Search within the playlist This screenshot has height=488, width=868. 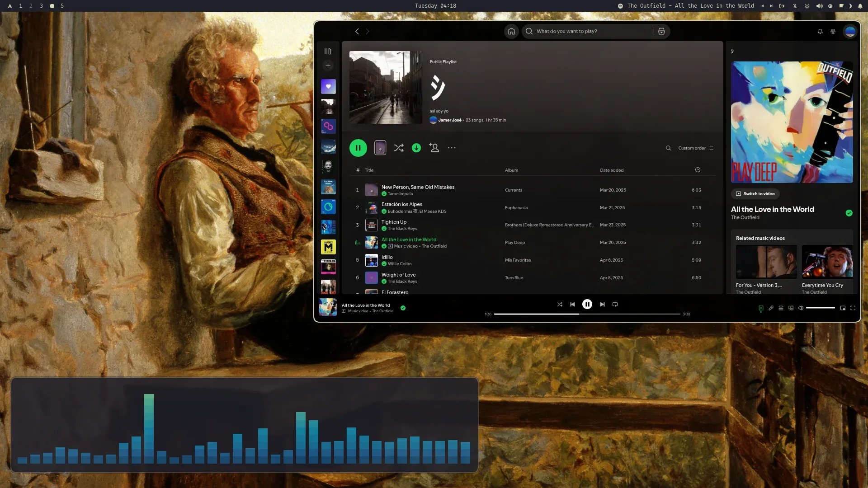coord(668,148)
